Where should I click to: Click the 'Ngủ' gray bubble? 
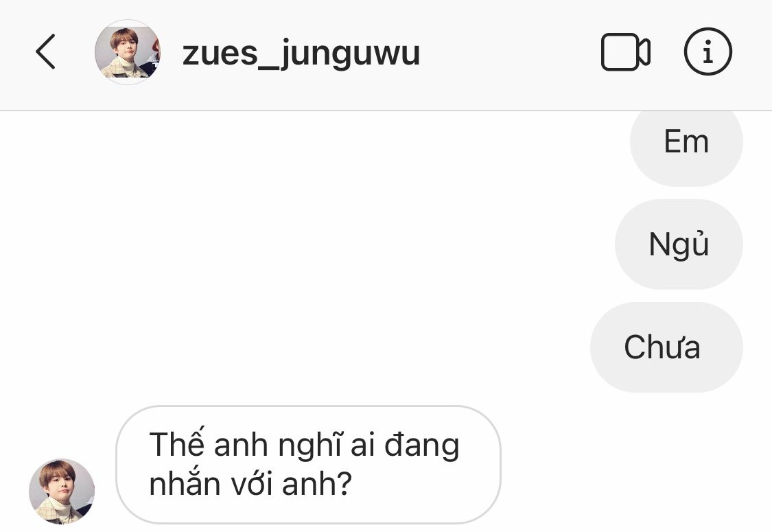tap(679, 244)
